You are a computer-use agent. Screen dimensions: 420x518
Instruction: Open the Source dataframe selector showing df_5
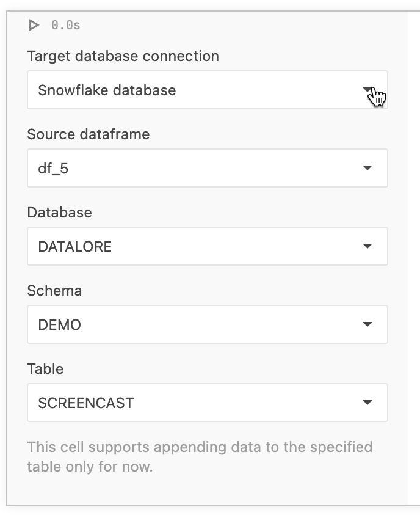pyautogui.click(x=208, y=168)
